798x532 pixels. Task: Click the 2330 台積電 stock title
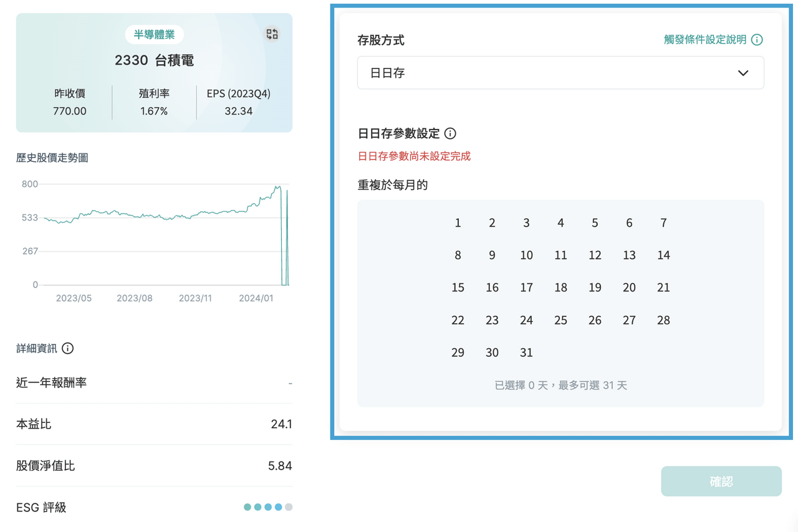[x=154, y=60]
